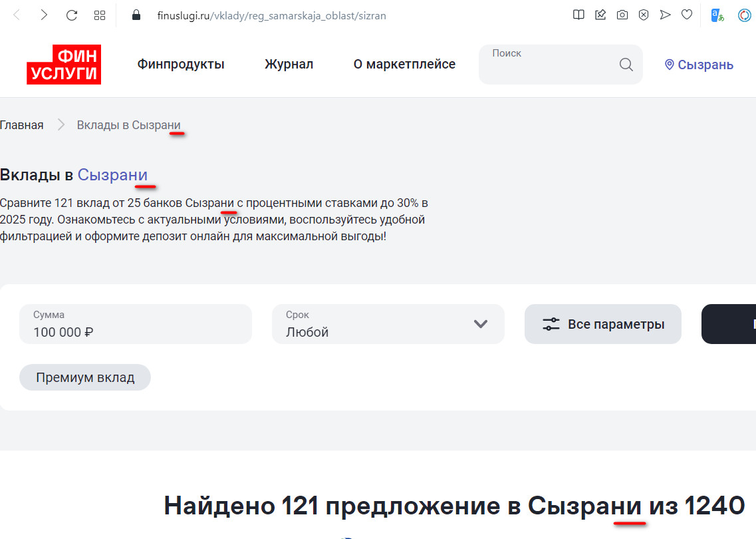Click the address bar URL
The height and width of the screenshot is (539, 756).
click(x=271, y=15)
